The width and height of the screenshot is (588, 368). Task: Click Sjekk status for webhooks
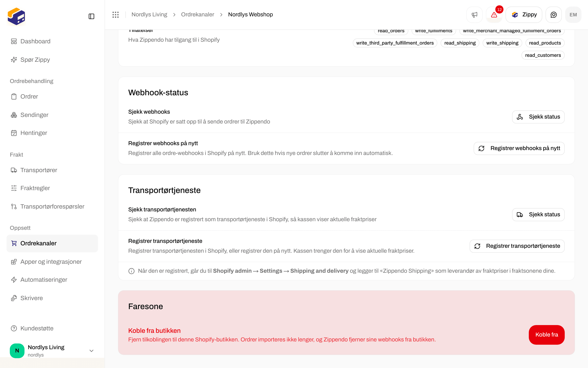pyautogui.click(x=538, y=117)
